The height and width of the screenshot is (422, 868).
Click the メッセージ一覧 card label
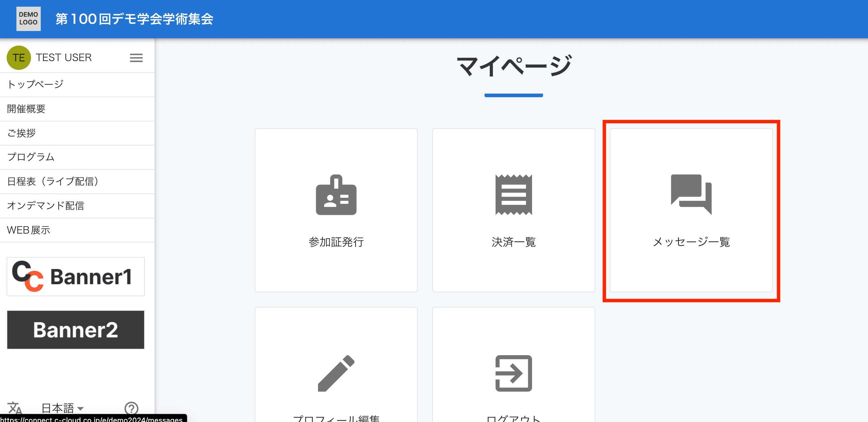pos(691,242)
